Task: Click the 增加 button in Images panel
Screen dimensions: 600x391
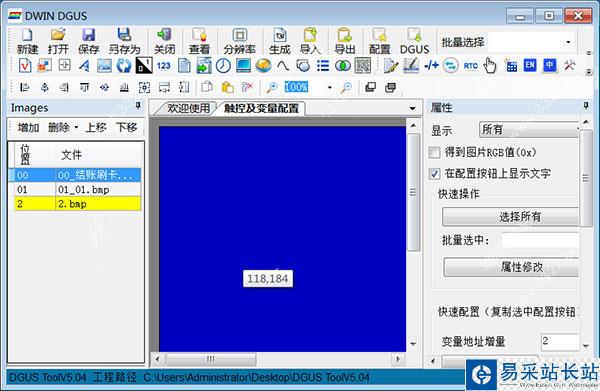Action: [28, 127]
